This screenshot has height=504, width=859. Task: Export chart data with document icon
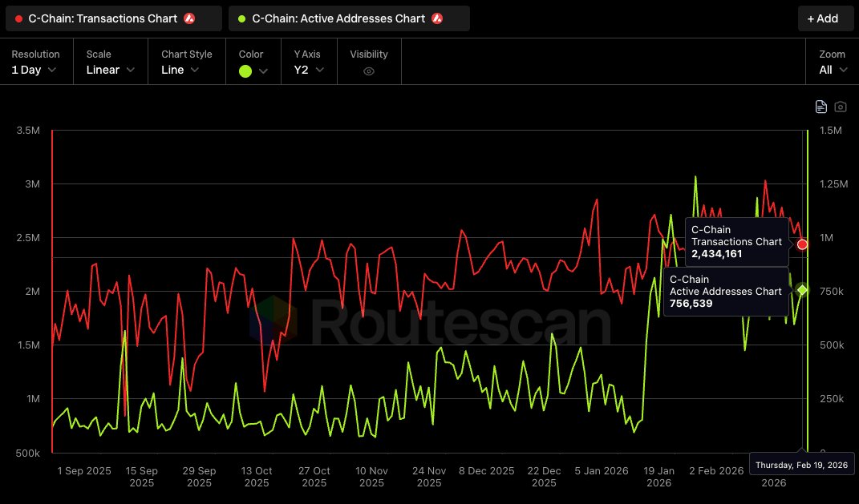pos(821,107)
